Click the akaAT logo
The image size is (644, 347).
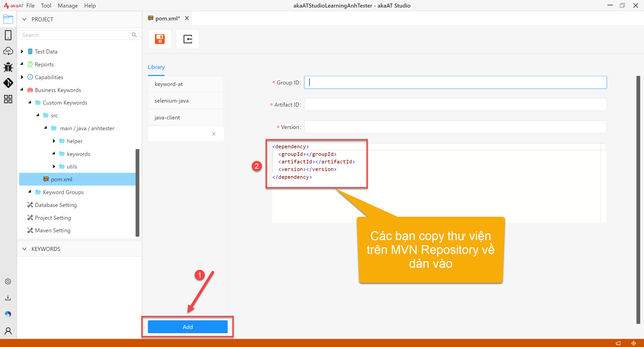(14, 6)
